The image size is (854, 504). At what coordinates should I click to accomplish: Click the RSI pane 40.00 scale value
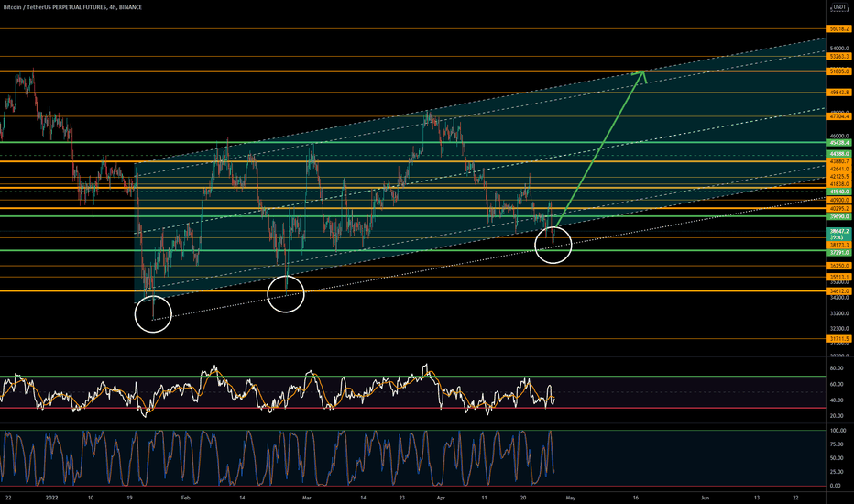pos(836,400)
